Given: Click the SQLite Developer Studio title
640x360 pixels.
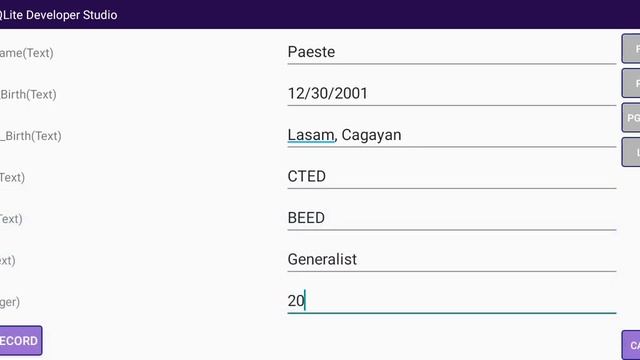Looking at the screenshot, I should coord(58,15).
